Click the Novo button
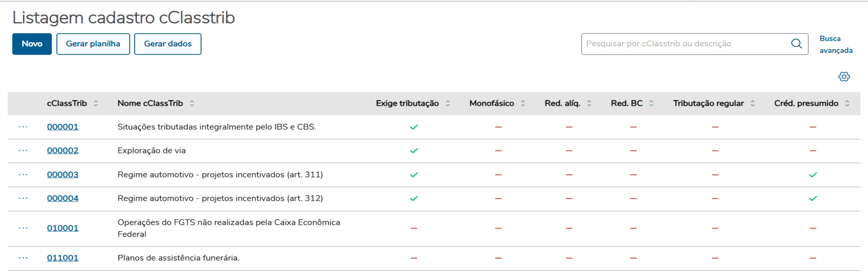868x273 pixels. (32, 44)
